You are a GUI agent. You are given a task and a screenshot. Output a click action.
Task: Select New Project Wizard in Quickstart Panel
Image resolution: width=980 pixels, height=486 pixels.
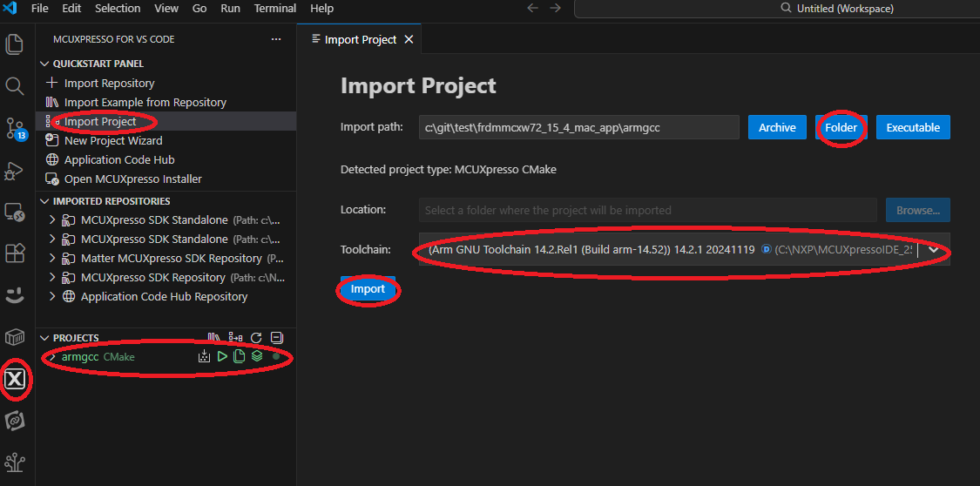pyautogui.click(x=113, y=140)
